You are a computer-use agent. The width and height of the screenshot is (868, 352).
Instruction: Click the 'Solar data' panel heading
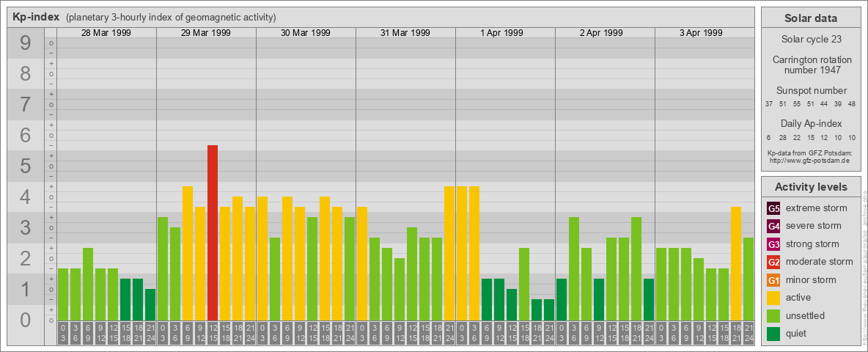[810, 18]
